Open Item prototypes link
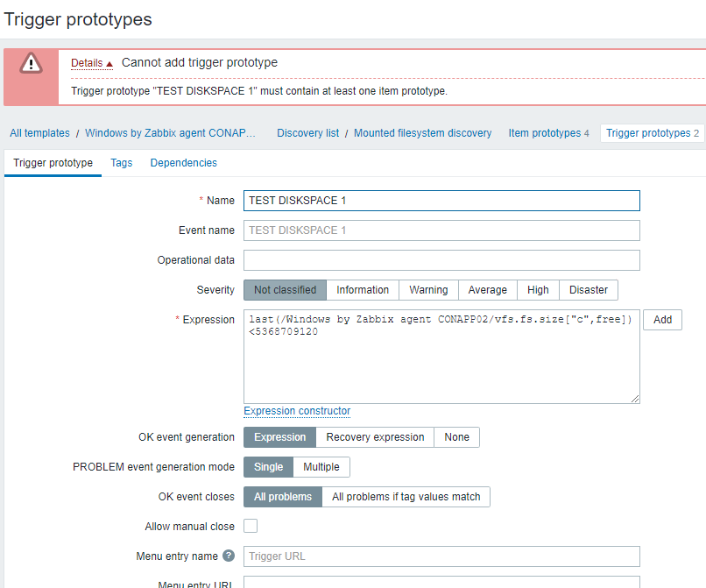The width and height of the screenshot is (706, 588). (x=544, y=133)
